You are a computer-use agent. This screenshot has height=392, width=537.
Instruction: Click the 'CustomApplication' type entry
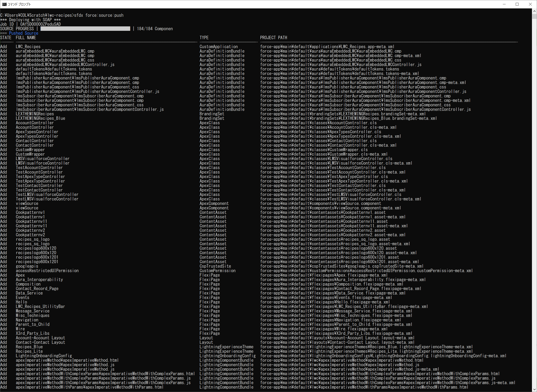pyautogui.click(x=219, y=47)
